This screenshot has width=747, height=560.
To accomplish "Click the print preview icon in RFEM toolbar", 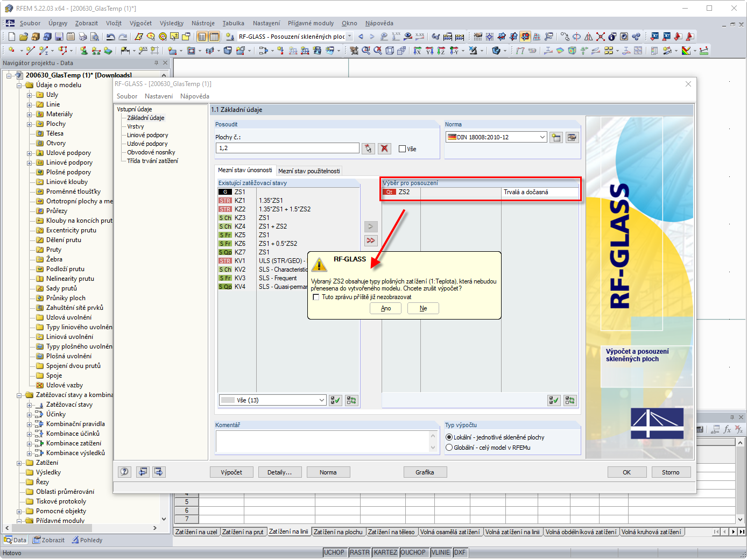I will coord(94,37).
